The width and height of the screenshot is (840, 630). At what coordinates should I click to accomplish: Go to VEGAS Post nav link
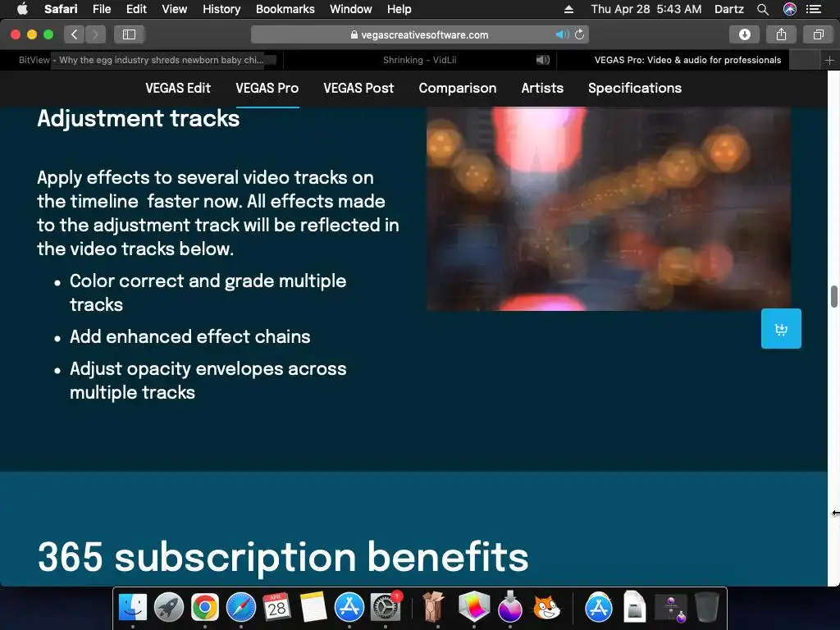click(358, 88)
